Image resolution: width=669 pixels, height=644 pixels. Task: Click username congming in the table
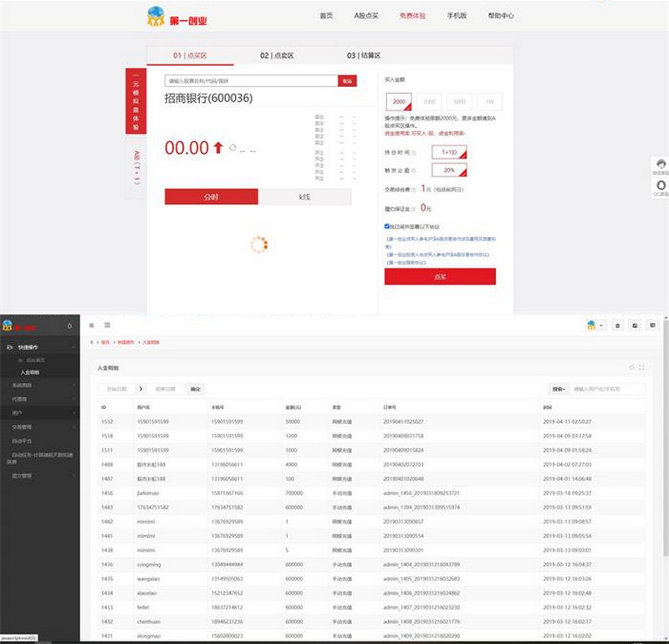point(149,565)
